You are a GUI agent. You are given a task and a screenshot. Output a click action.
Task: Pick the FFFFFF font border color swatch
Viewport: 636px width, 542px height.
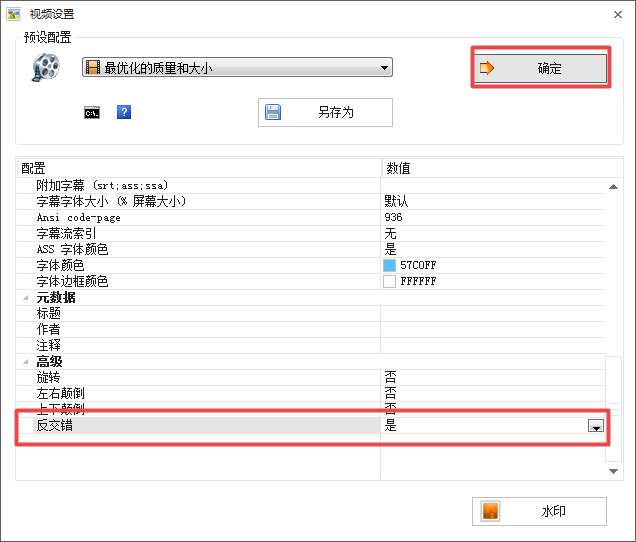390,282
